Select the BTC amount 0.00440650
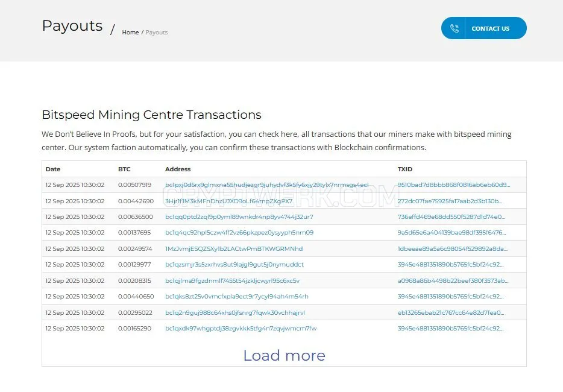The image size is (563, 392). pyautogui.click(x=136, y=297)
